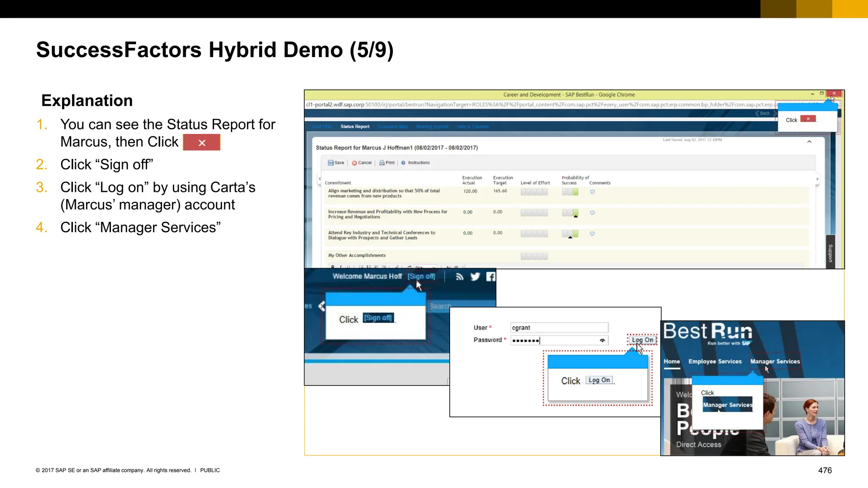Toggle the show-password eye icon

(602, 341)
